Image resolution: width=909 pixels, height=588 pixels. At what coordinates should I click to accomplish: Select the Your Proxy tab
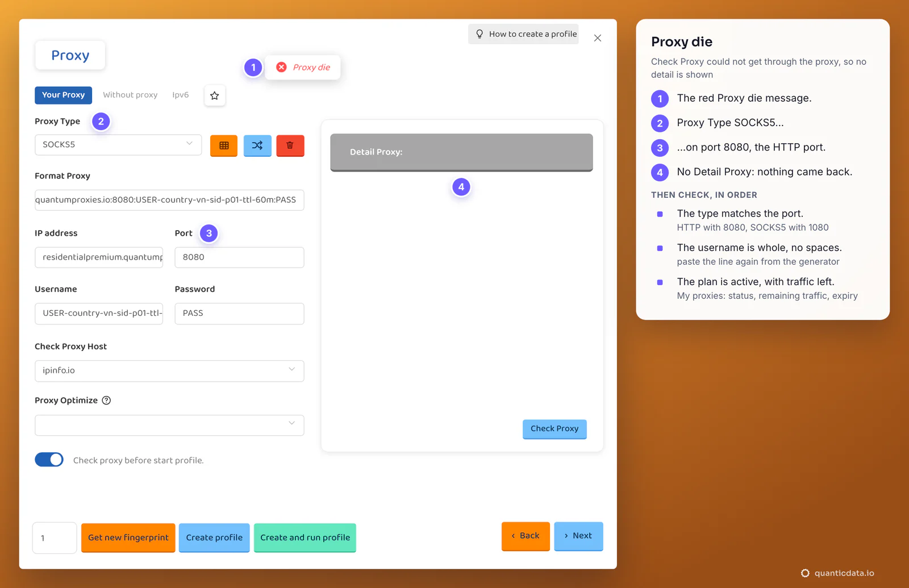point(63,95)
